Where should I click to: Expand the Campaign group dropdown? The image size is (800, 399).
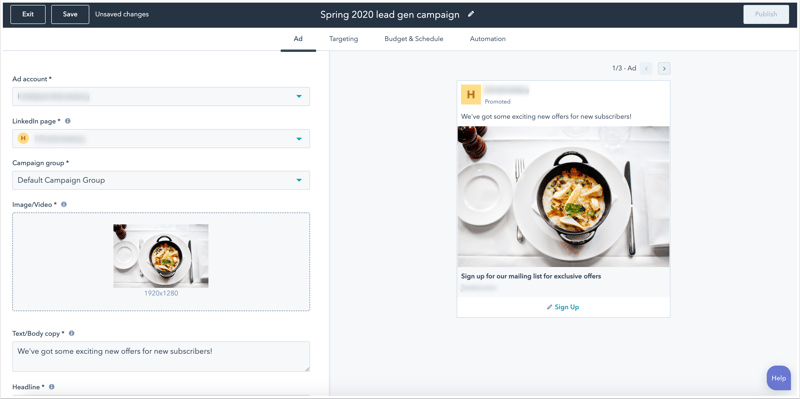[x=161, y=180]
